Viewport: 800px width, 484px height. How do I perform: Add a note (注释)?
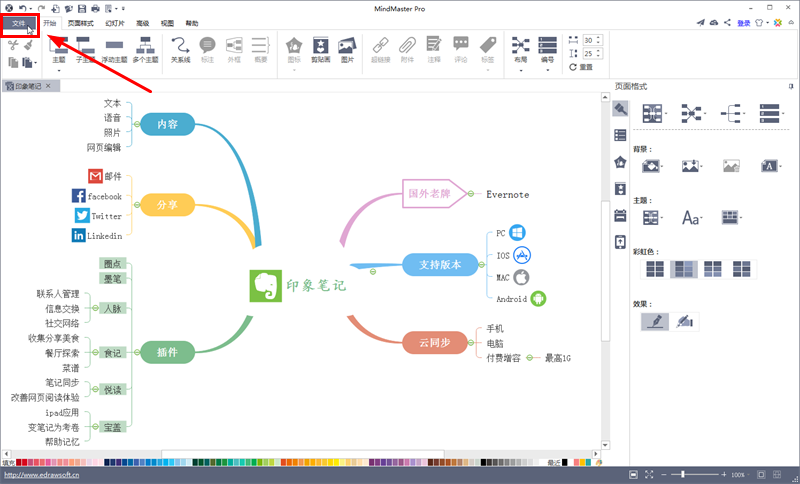pos(434,50)
